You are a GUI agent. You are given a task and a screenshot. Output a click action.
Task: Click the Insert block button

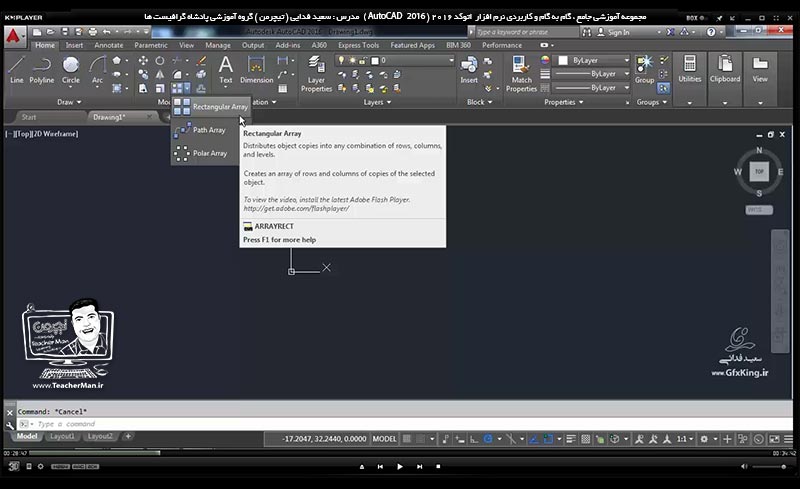pyautogui.click(x=469, y=70)
